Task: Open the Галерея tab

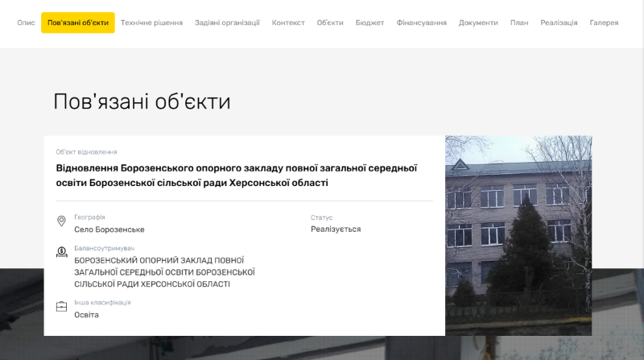Action: tap(604, 23)
